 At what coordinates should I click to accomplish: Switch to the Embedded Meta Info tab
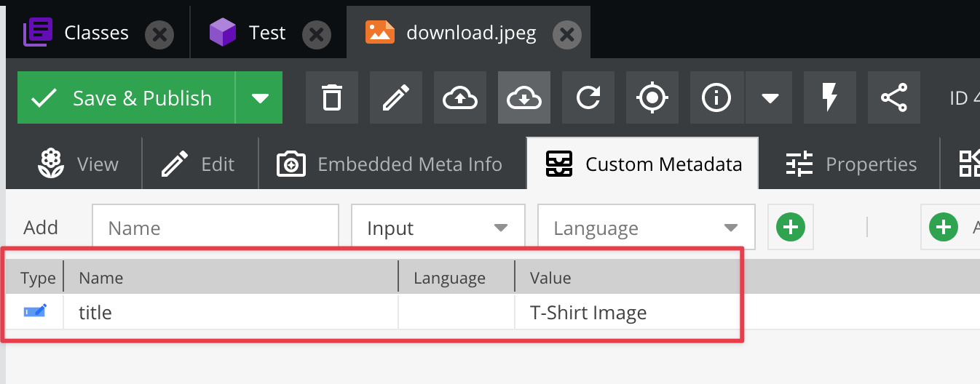pyautogui.click(x=390, y=164)
